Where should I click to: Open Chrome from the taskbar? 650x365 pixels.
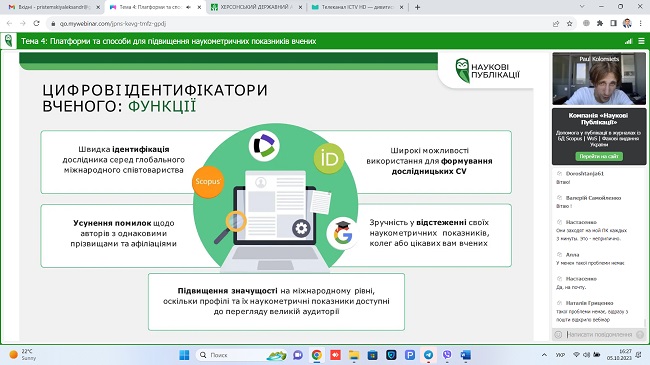[x=317, y=355]
